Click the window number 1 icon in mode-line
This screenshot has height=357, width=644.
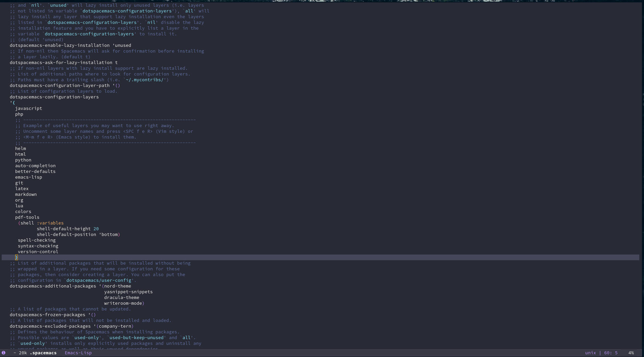4,353
